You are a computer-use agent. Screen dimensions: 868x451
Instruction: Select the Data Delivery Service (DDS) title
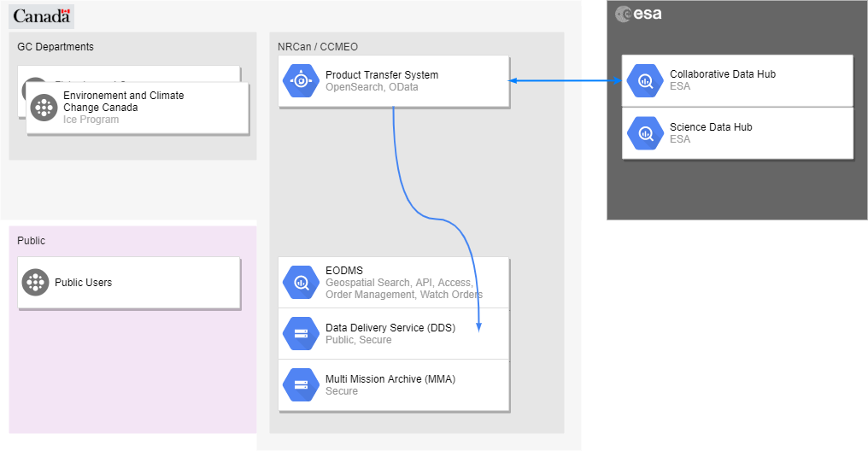[390, 328]
